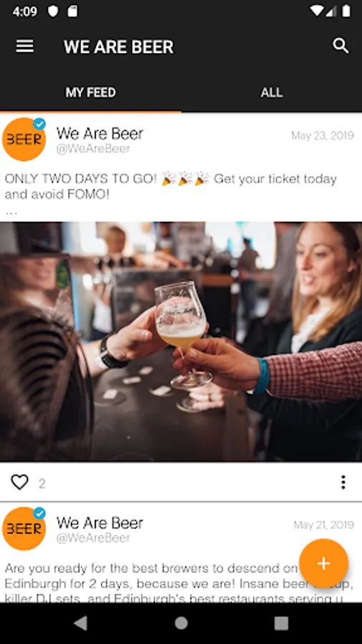Image resolution: width=362 pixels, height=644 pixels.
Task: Open We Are Beer name on second post
Action: tap(99, 523)
